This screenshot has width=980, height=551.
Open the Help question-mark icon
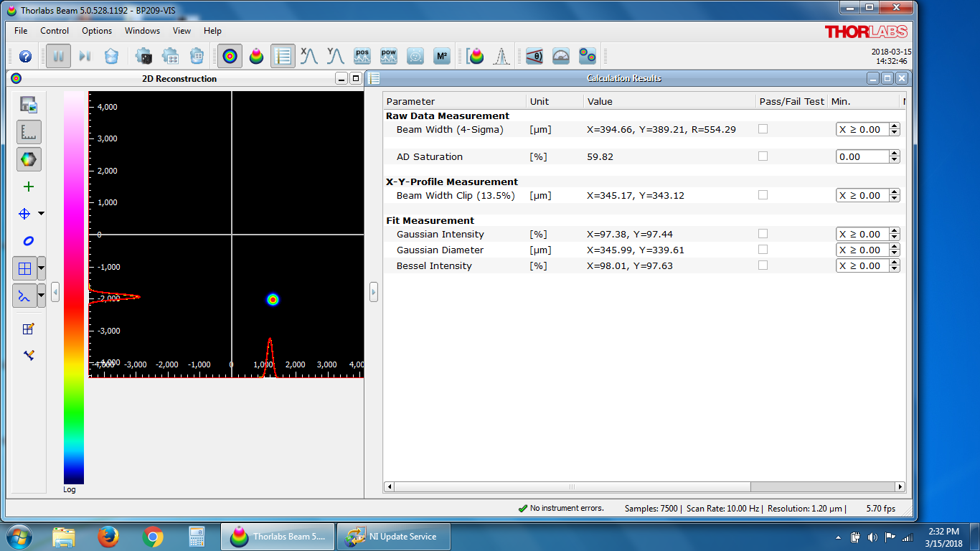(x=25, y=56)
